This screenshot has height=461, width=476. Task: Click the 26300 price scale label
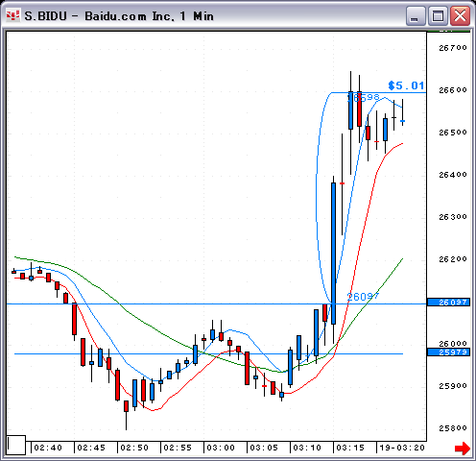point(453,217)
